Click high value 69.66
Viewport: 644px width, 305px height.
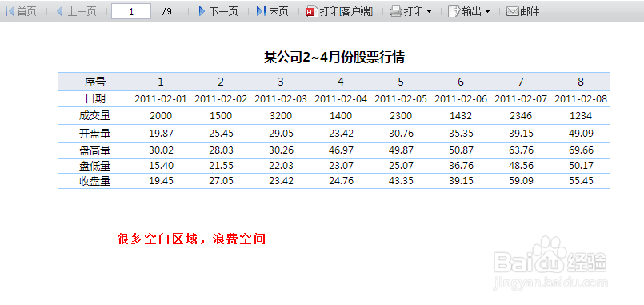(580, 150)
